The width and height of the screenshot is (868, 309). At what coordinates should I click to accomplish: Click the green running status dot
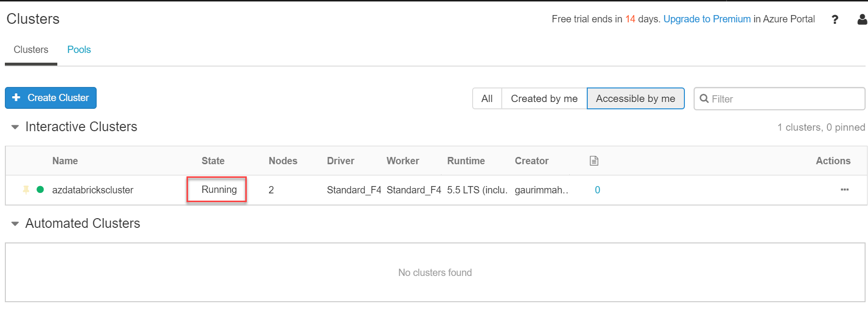tap(40, 189)
